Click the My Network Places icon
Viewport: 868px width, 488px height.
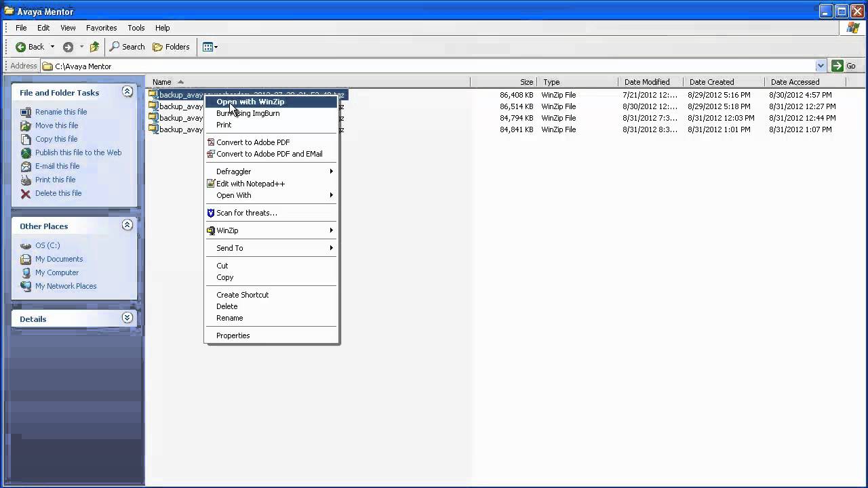coord(26,286)
